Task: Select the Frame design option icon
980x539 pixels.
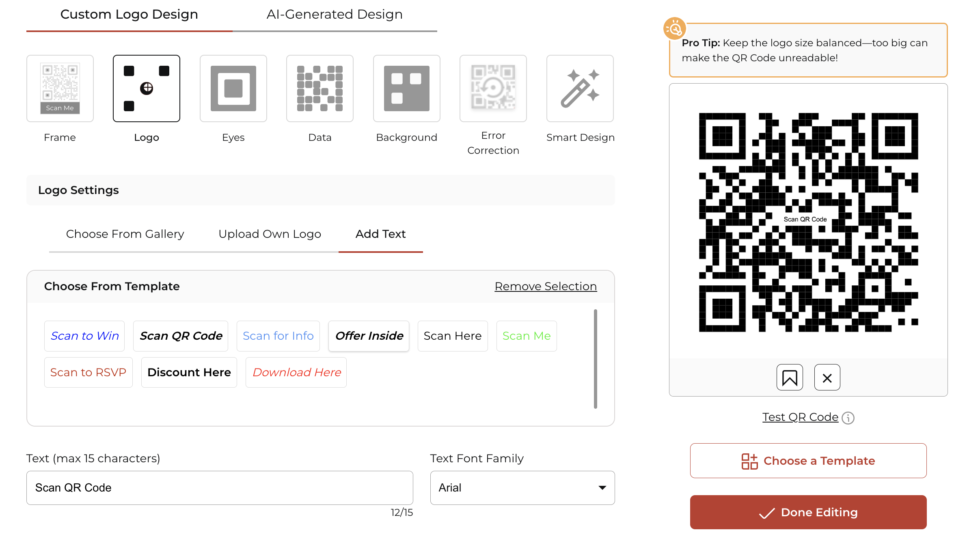Action: point(60,88)
